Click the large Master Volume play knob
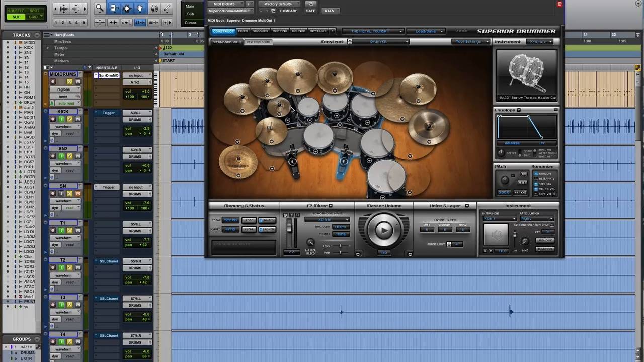The image size is (644, 362). [383, 230]
